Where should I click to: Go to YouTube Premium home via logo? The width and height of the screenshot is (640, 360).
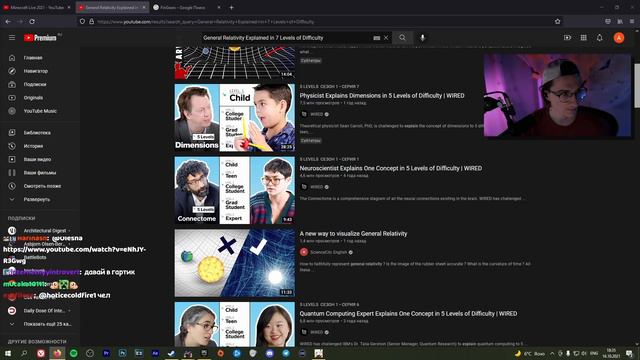pyautogui.click(x=40, y=38)
